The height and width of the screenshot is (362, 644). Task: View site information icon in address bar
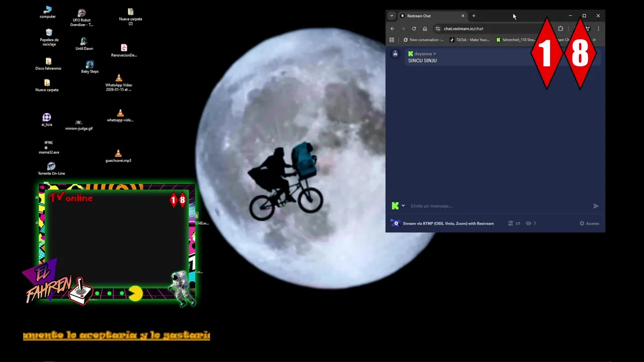pyautogui.click(x=438, y=29)
